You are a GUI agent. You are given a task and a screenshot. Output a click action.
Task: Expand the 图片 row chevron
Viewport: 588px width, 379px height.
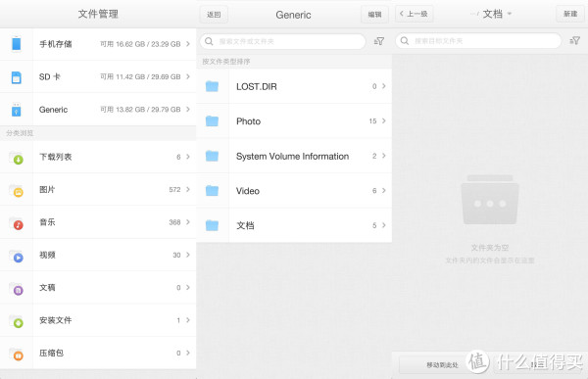pos(188,189)
